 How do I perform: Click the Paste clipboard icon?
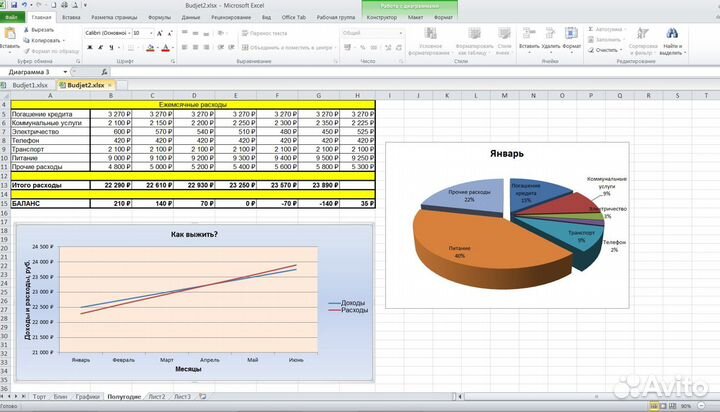click(x=10, y=34)
